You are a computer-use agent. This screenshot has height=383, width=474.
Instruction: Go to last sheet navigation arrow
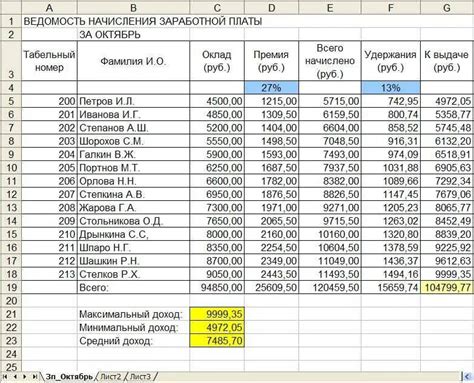(x=34, y=376)
